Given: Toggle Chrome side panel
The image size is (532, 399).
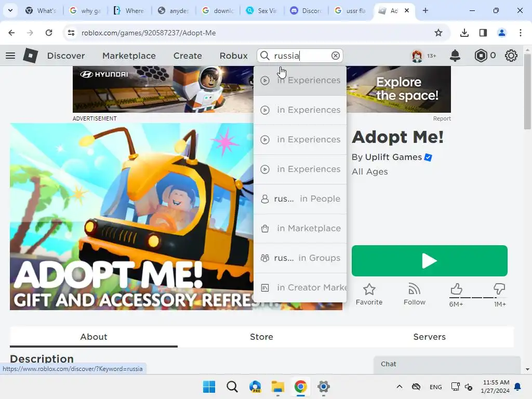Looking at the screenshot, I should click(x=483, y=33).
